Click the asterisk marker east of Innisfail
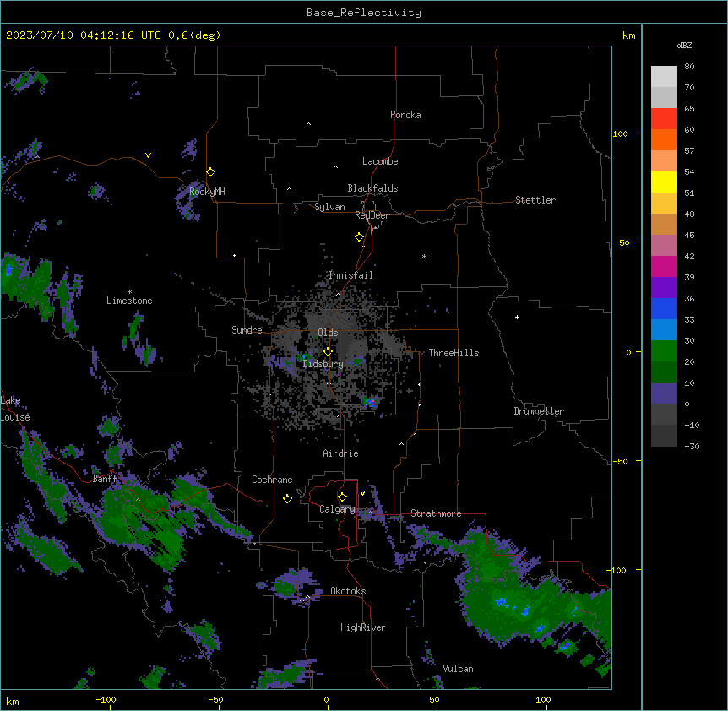 coord(424,256)
